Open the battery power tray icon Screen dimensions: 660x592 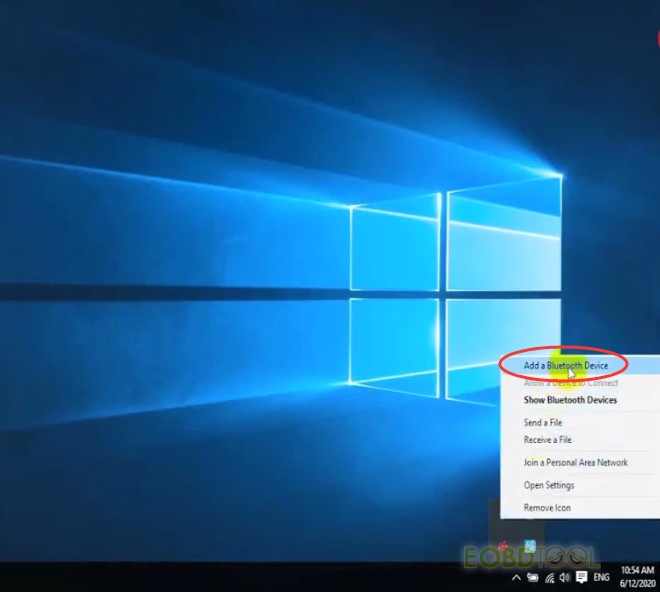click(x=532, y=578)
